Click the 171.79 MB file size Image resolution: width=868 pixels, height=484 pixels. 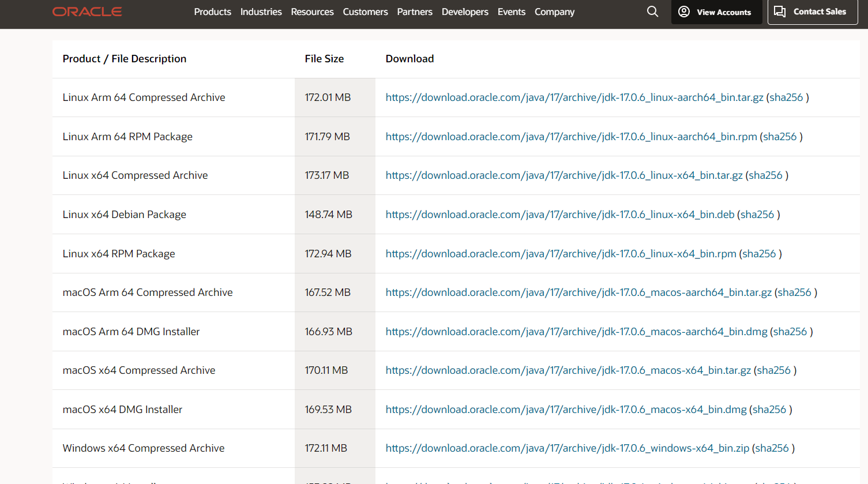point(327,137)
